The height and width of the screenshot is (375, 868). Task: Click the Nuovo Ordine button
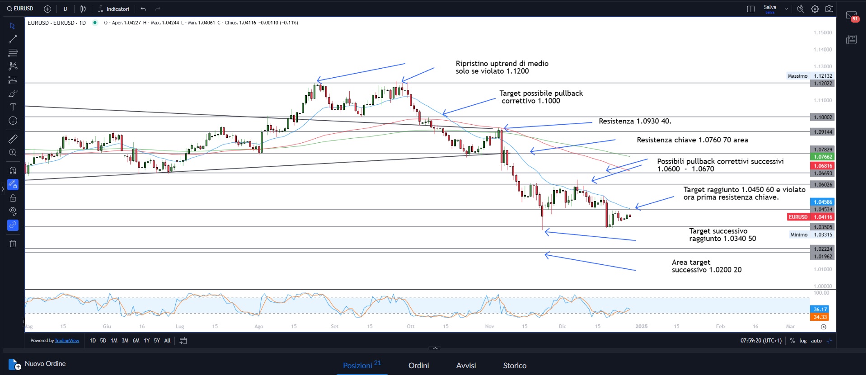38,364
